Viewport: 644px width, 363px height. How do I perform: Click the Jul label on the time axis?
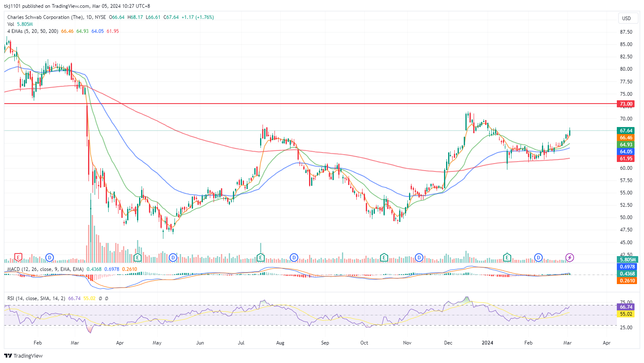241,343
